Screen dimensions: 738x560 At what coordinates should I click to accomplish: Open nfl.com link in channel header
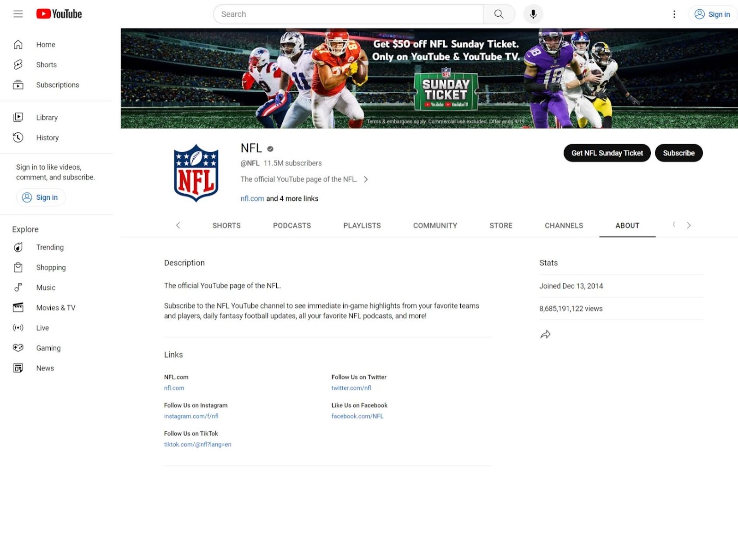[x=252, y=199]
